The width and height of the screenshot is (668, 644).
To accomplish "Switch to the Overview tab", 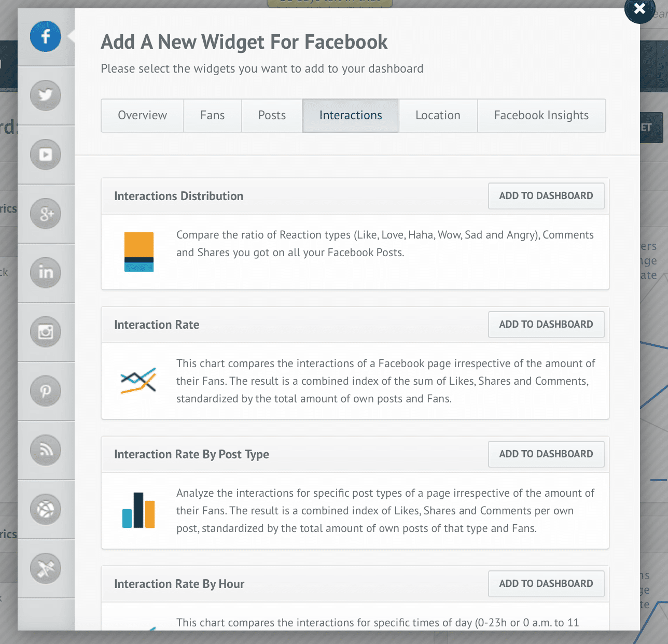I will [143, 116].
